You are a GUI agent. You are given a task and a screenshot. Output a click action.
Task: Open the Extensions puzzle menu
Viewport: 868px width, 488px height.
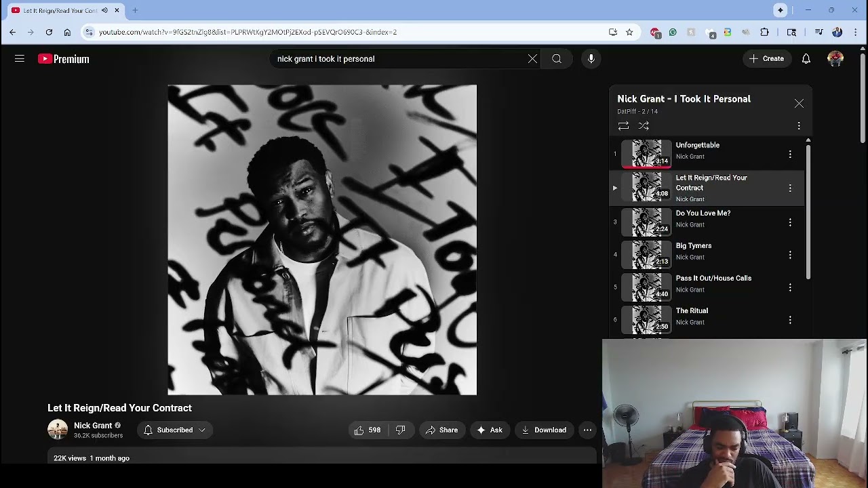765,32
